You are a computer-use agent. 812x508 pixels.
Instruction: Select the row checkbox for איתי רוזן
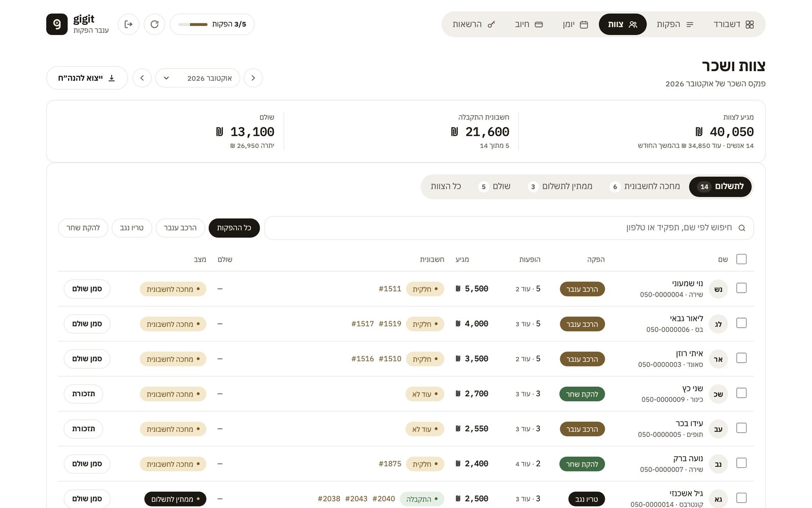741,358
